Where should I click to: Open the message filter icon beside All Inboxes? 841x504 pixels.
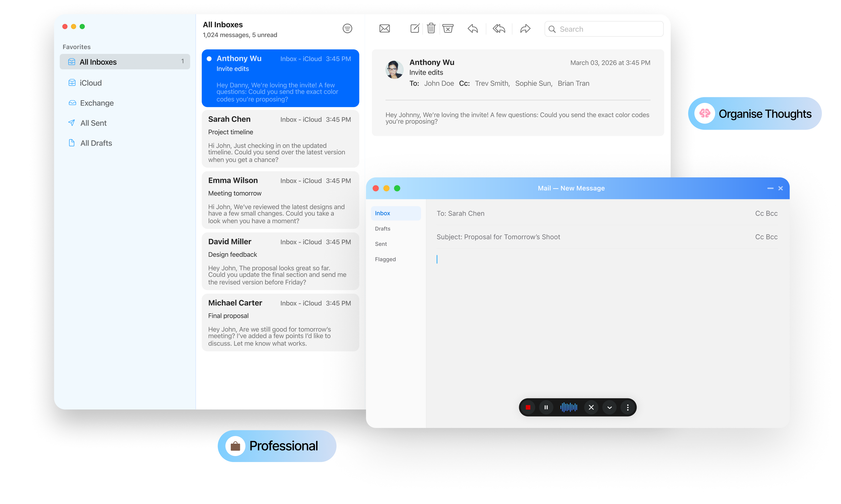347,28
